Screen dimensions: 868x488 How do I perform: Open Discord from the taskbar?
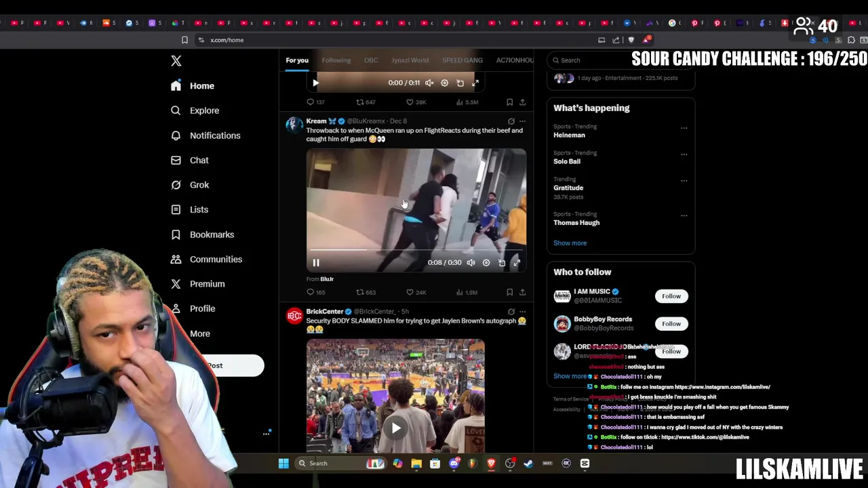click(454, 464)
